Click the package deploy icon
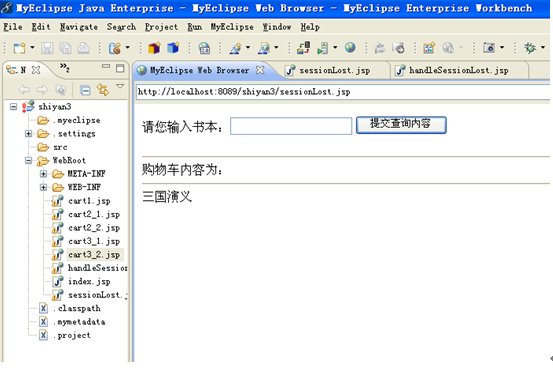Image resolution: width=553 pixels, height=370 pixels. click(x=154, y=48)
